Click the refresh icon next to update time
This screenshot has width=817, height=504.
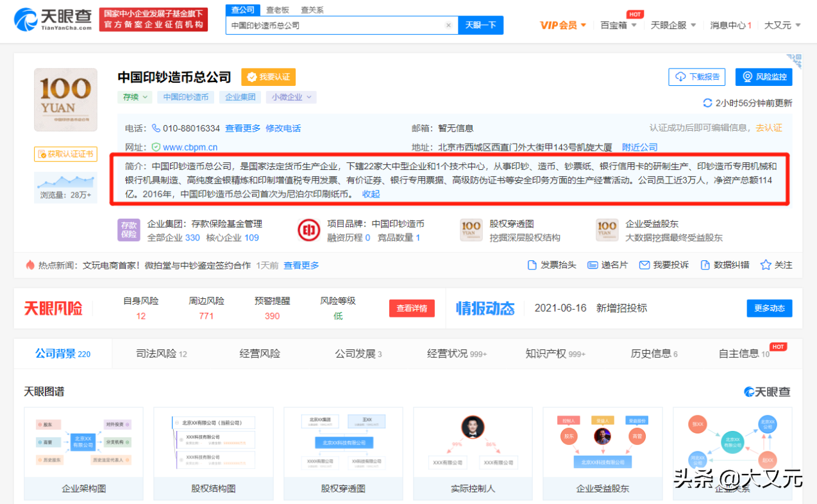(x=708, y=103)
